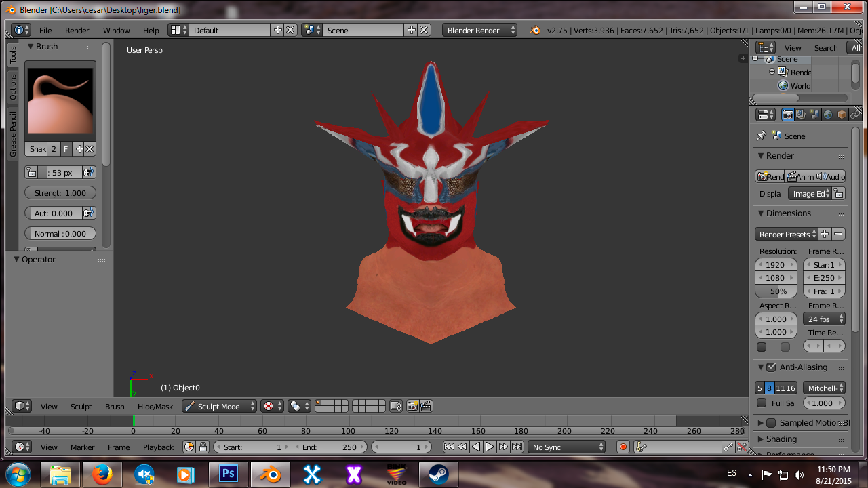Open the Sculpt Mode dropdown
The width and height of the screenshot is (868, 488).
219,406
